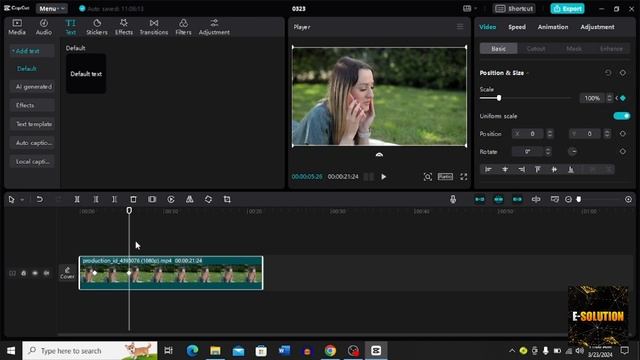
Task: Toggle main track magnet in timeline toolbar
Action: (x=480, y=199)
